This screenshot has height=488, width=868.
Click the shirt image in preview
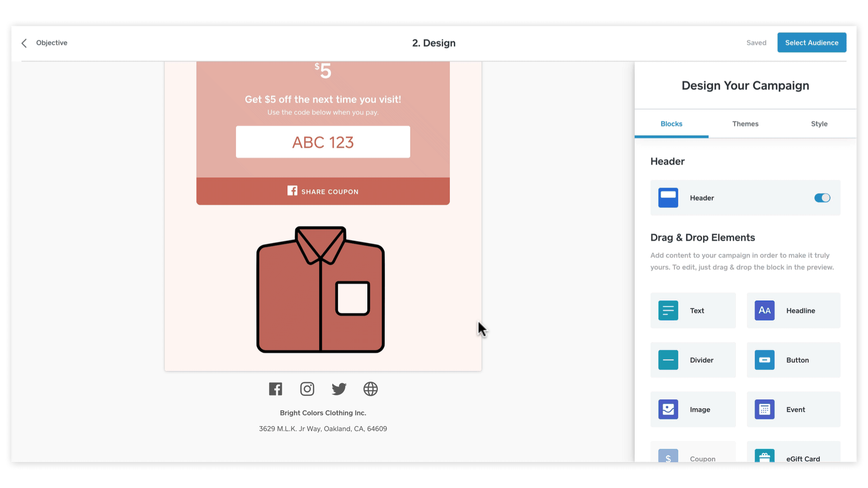[x=320, y=289]
